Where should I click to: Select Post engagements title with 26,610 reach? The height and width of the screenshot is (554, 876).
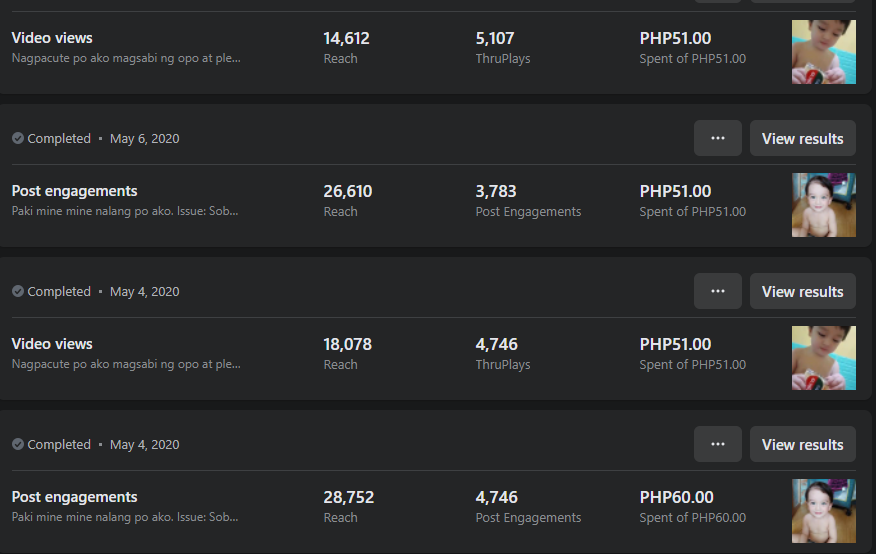click(x=74, y=191)
